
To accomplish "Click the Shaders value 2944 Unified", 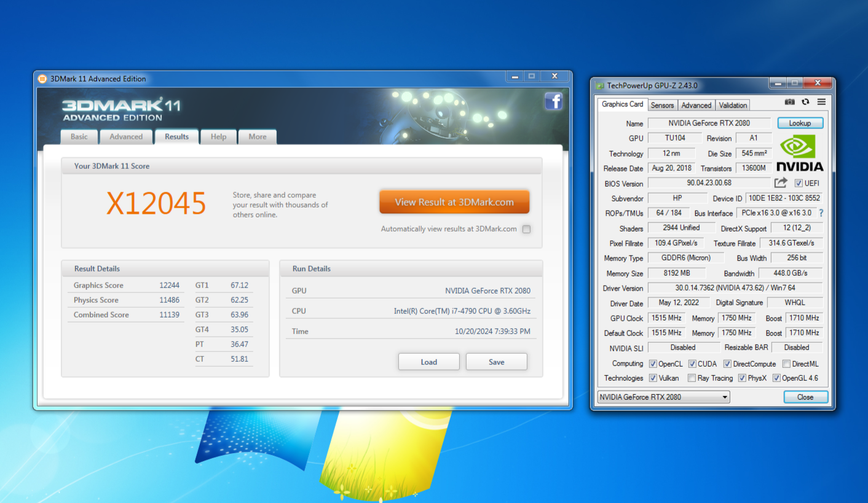I will pyautogui.click(x=682, y=228).
